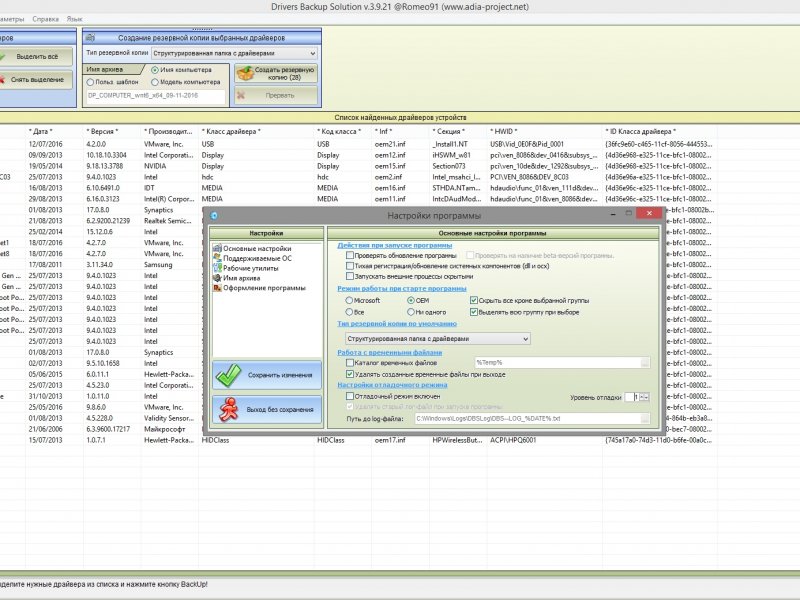Screen dimensions: 800x600
Task: Select Модель компьютера radio in main window
Action: tap(155, 82)
